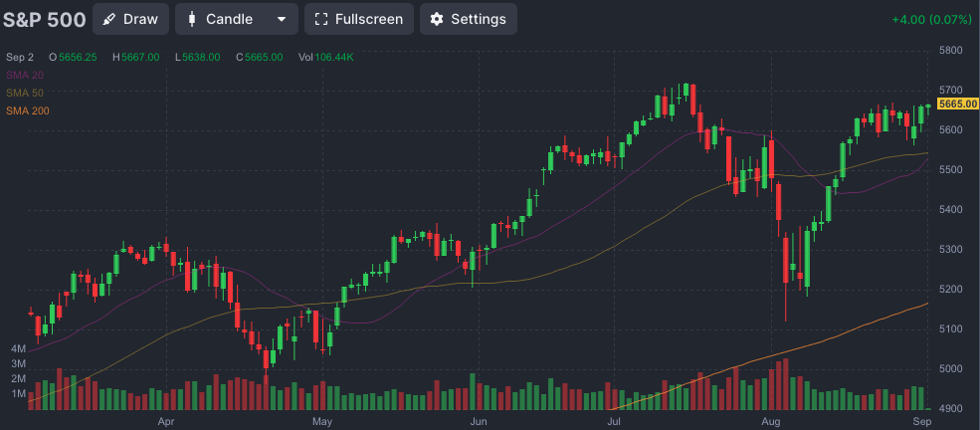Toggle the SMA 200 legend label

tap(27, 110)
